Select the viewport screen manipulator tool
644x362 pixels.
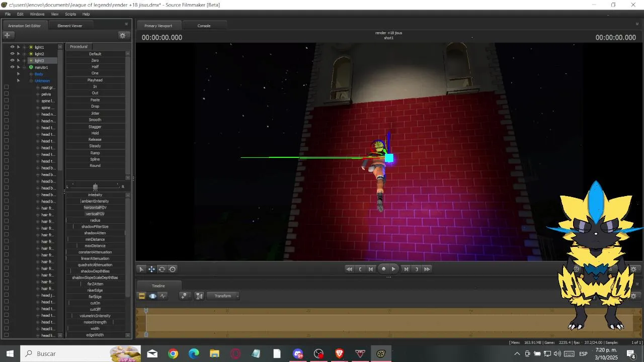tap(172, 269)
